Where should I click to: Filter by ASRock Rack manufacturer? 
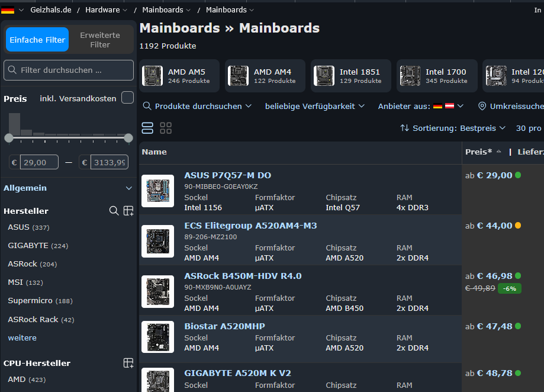pyautogui.click(x=41, y=320)
